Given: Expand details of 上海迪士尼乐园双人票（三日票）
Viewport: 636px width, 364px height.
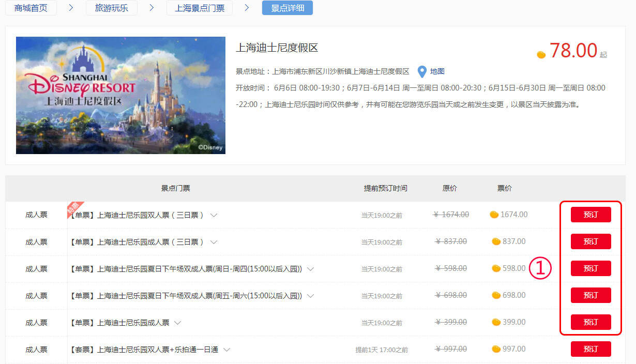Looking at the screenshot, I should [214, 215].
